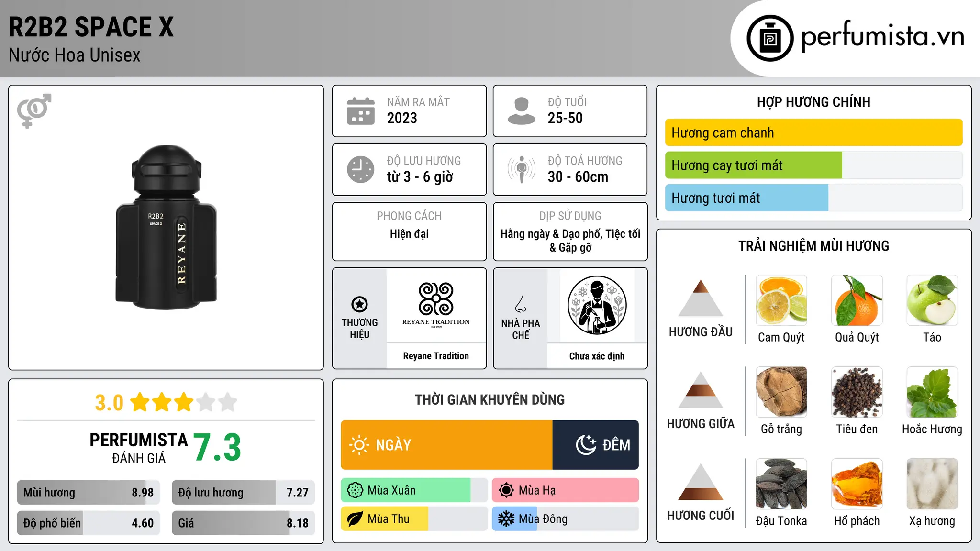This screenshot has width=980, height=551.
Task: Click the Nước Hoa Unisex subtitle
Action: 75,55
